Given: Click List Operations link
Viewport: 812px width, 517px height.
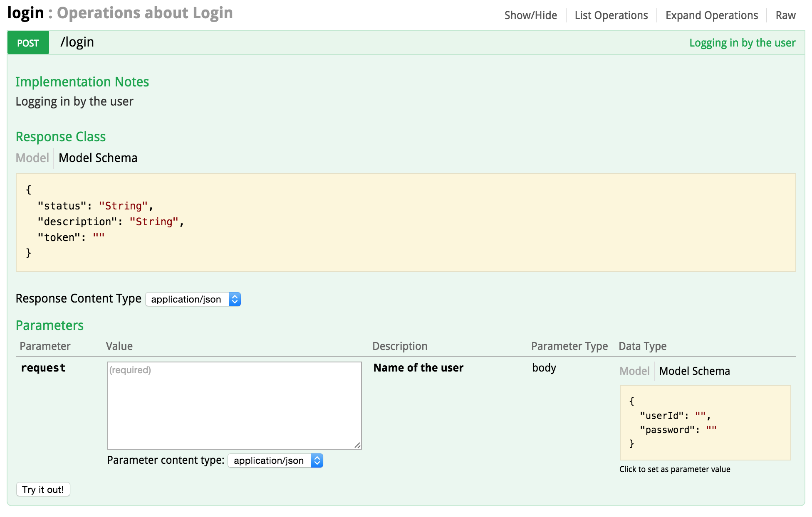Looking at the screenshot, I should tap(611, 15).
